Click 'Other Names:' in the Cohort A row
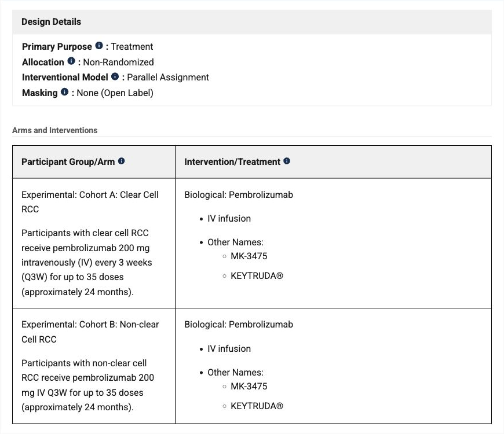The image size is (504, 434). (x=235, y=242)
